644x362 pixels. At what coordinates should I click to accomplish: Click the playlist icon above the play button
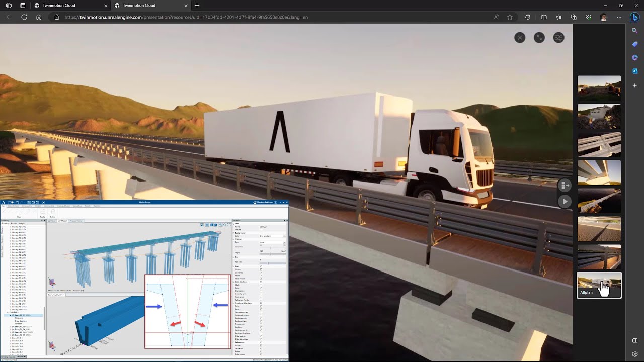[x=565, y=186]
